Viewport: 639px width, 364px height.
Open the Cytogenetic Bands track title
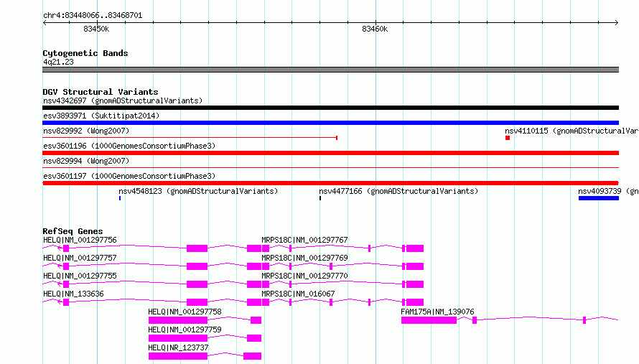pos(85,53)
